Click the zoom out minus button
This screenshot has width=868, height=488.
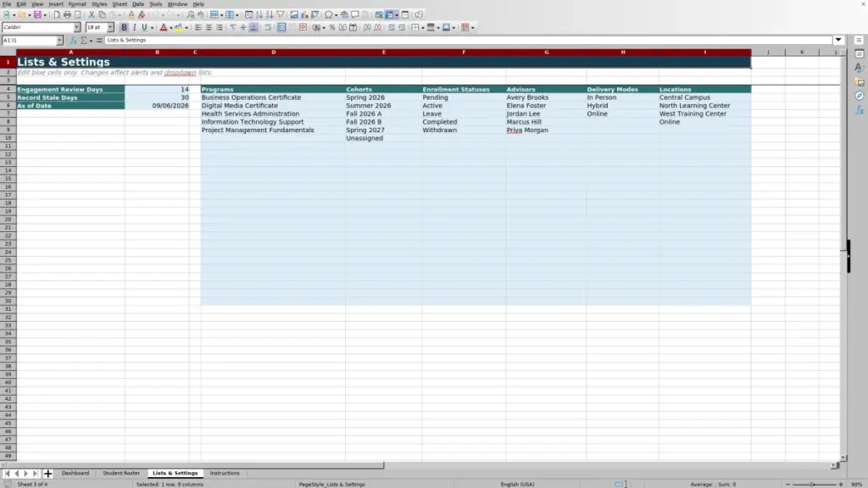(787, 484)
